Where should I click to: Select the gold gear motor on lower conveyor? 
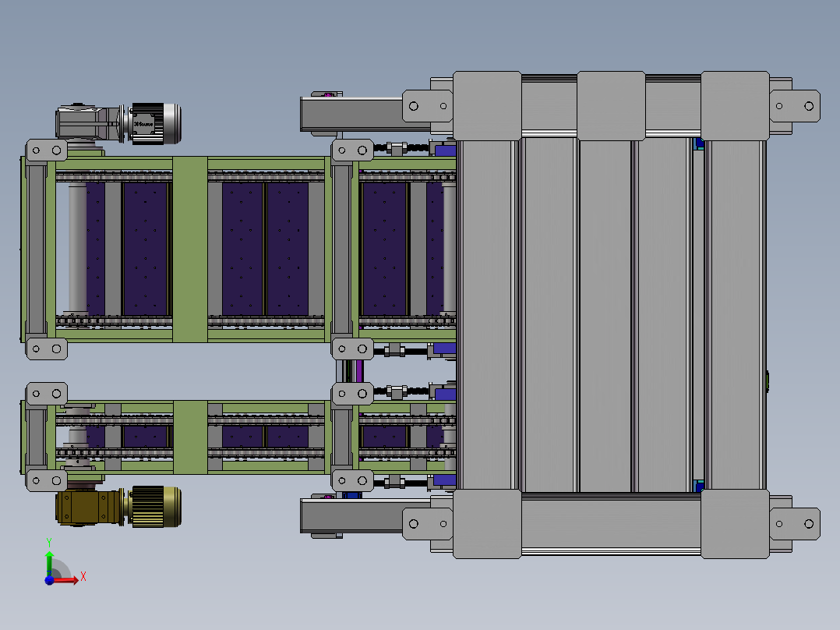[x=118, y=507]
